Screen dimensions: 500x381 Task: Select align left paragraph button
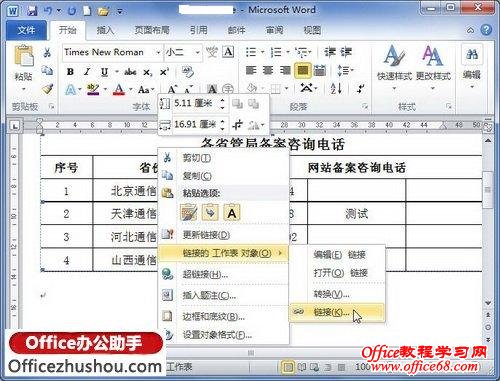pos(251,70)
